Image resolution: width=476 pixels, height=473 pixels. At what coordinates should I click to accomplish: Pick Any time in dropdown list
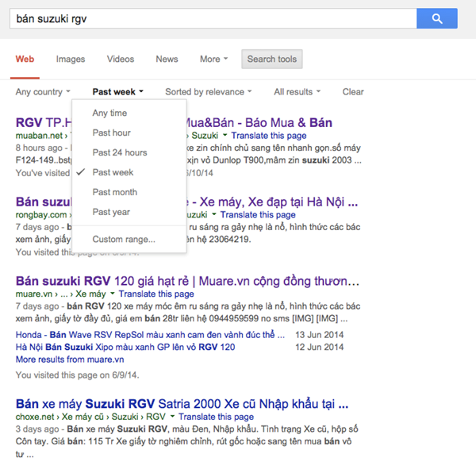point(109,113)
